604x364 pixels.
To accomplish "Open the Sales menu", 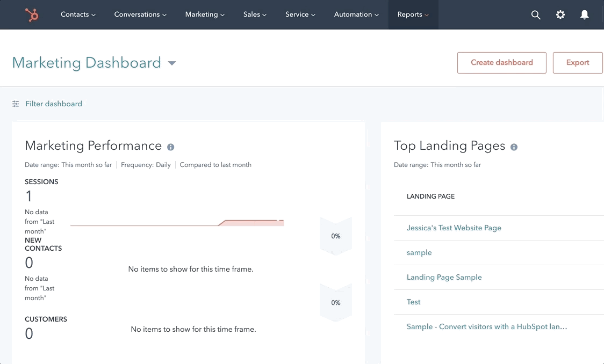I will (x=255, y=14).
